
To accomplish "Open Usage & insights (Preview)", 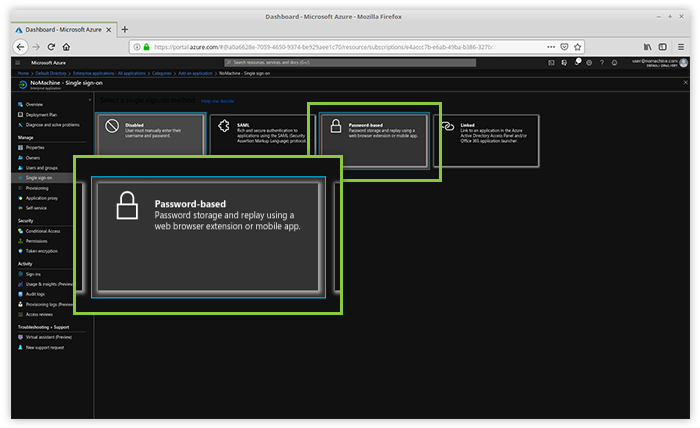I will [x=45, y=284].
